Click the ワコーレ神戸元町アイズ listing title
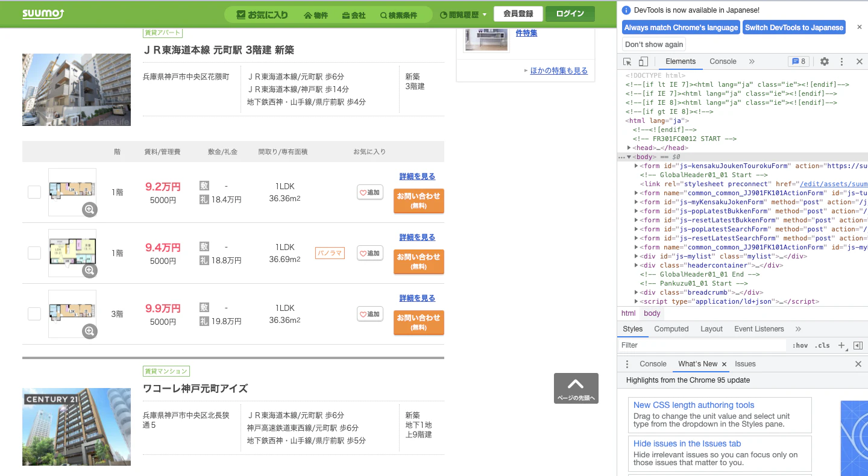This screenshot has width=868, height=476. coord(195,389)
